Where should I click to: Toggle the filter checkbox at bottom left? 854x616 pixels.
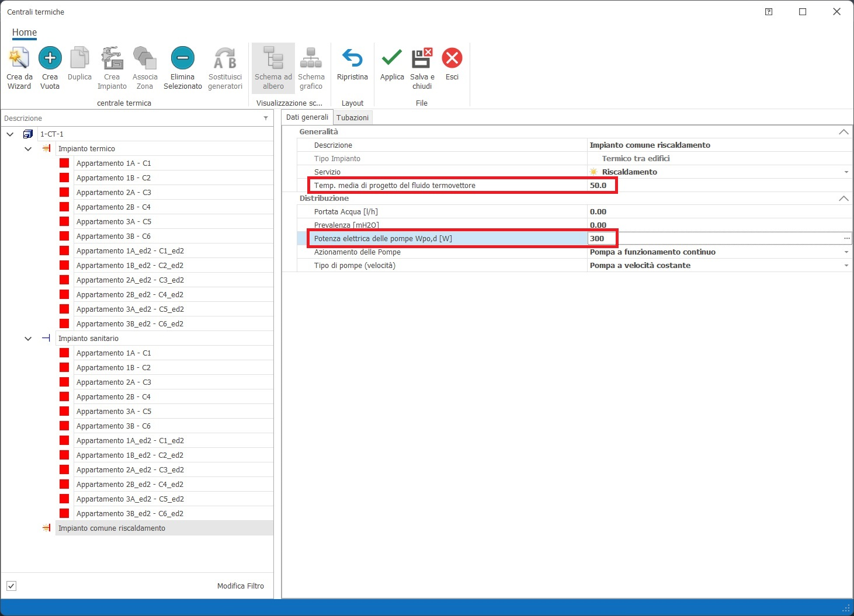click(x=11, y=586)
